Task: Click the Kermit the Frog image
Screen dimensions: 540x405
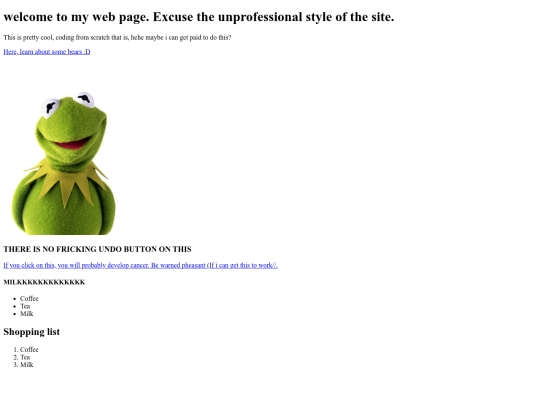Action: (x=64, y=163)
